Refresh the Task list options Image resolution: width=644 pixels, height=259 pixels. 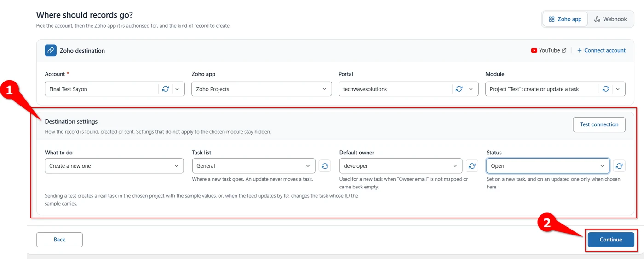[x=325, y=166]
